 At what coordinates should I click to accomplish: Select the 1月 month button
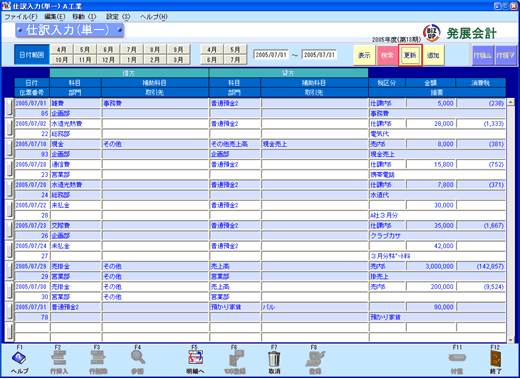click(132, 60)
